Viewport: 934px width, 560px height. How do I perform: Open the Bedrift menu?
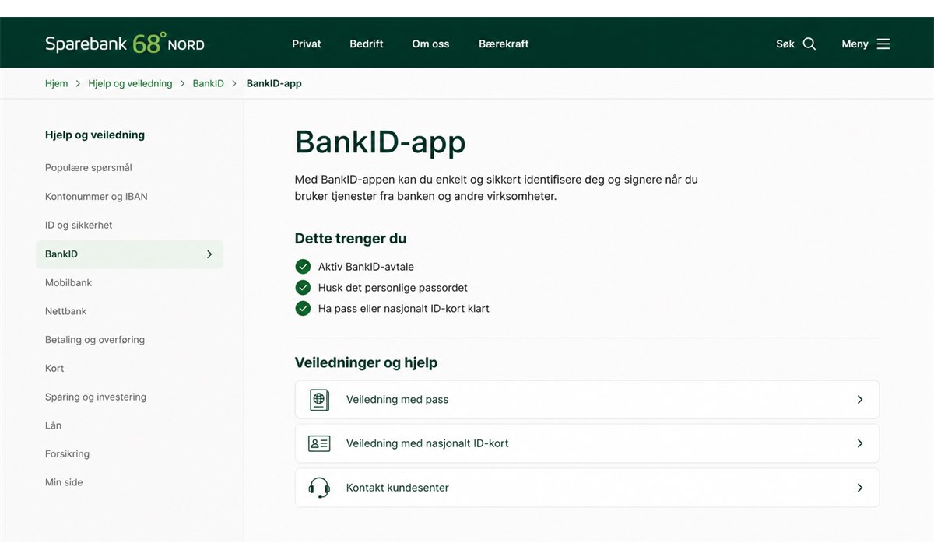click(367, 44)
